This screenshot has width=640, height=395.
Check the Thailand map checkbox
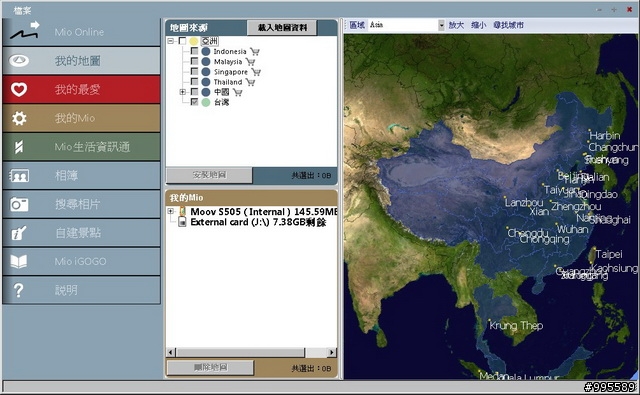point(194,82)
